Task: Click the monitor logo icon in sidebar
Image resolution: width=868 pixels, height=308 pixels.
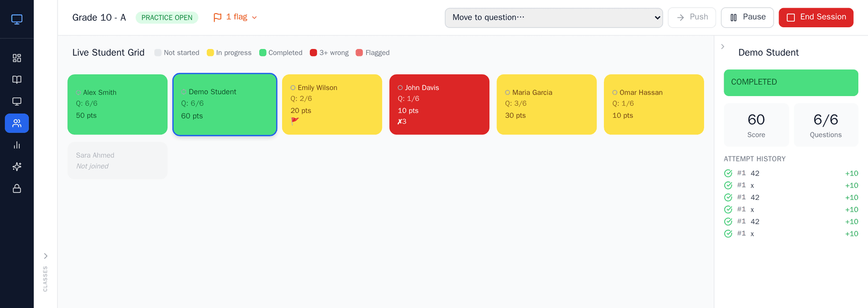Action: click(x=17, y=20)
